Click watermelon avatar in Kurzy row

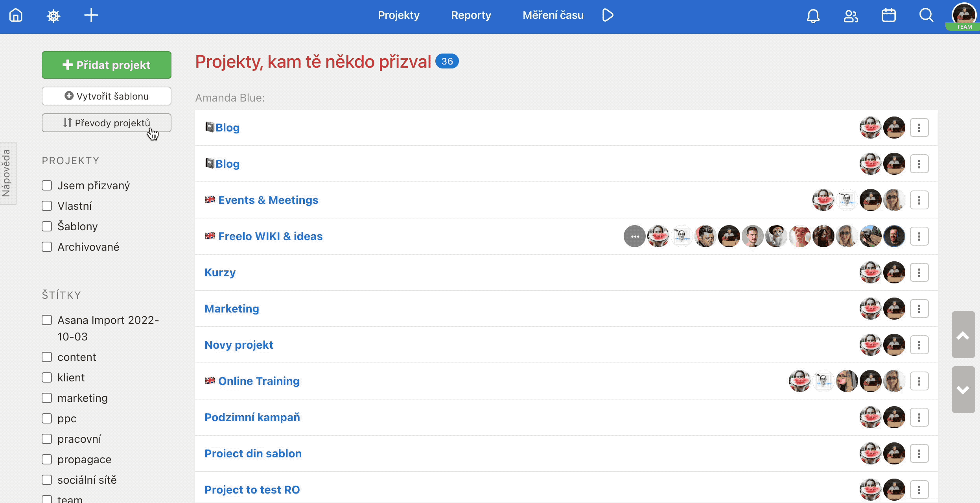[x=870, y=272]
